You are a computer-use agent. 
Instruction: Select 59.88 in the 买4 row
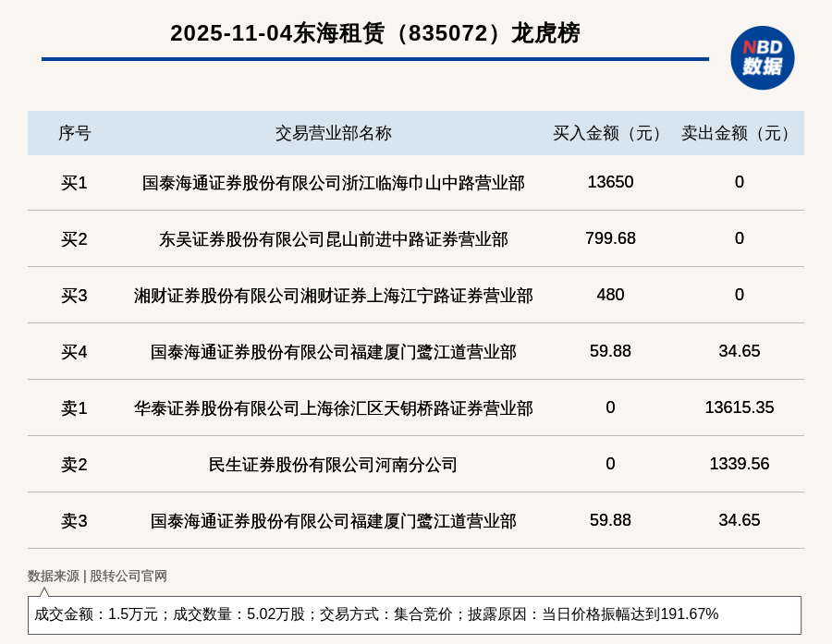pos(610,351)
